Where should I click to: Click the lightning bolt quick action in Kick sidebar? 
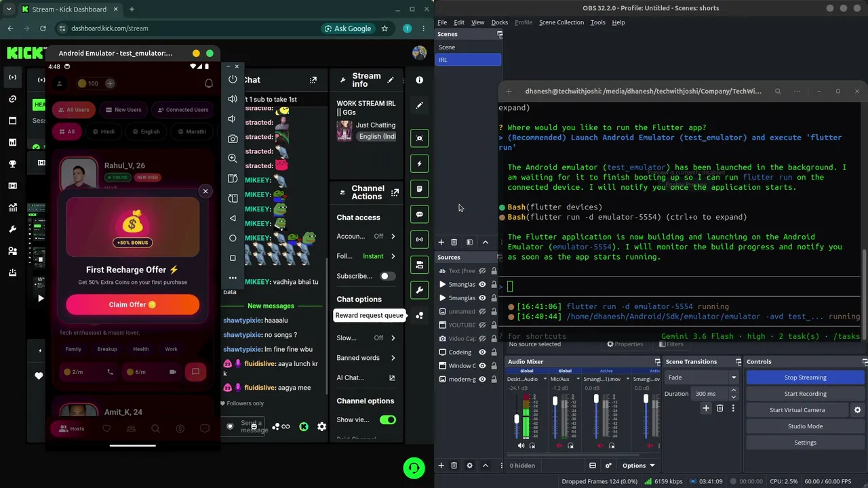420,163
